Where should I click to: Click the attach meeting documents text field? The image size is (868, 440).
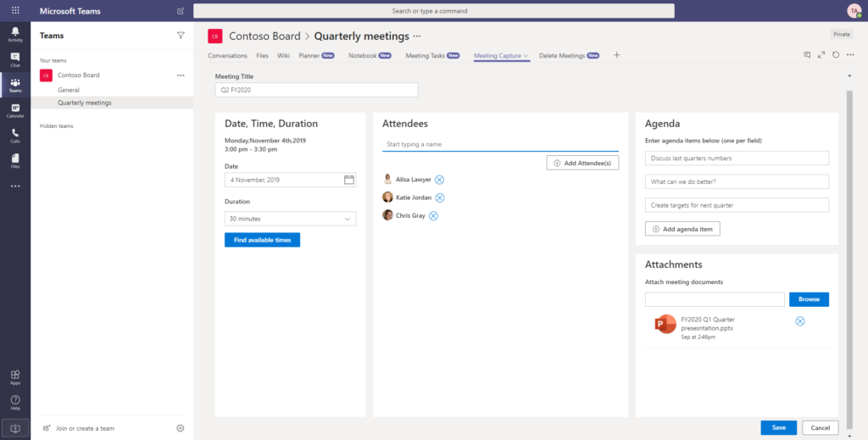coord(715,299)
